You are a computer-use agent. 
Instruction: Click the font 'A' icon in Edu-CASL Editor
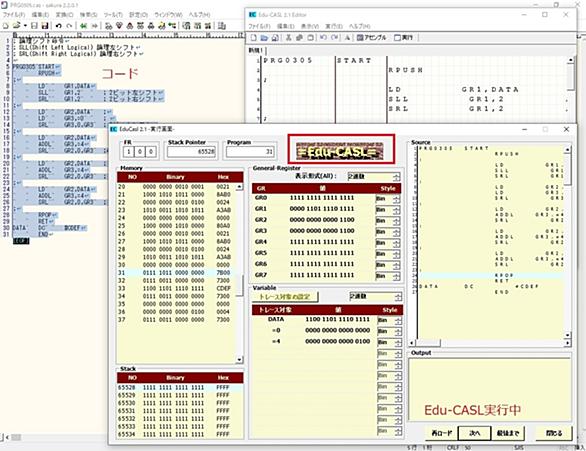pos(347,37)
